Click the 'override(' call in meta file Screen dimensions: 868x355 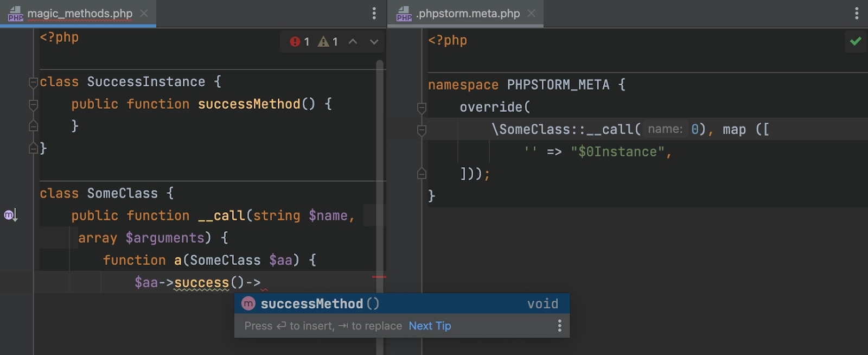[x=495, y=107]
